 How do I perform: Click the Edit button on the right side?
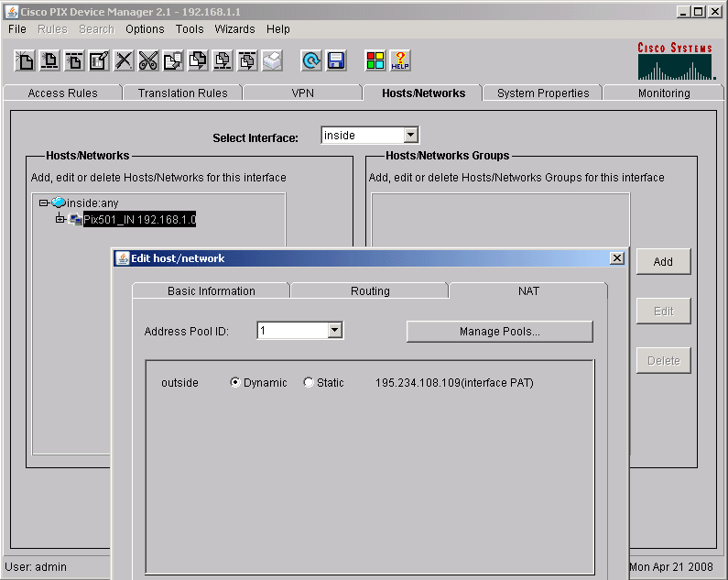click(663, 311)
